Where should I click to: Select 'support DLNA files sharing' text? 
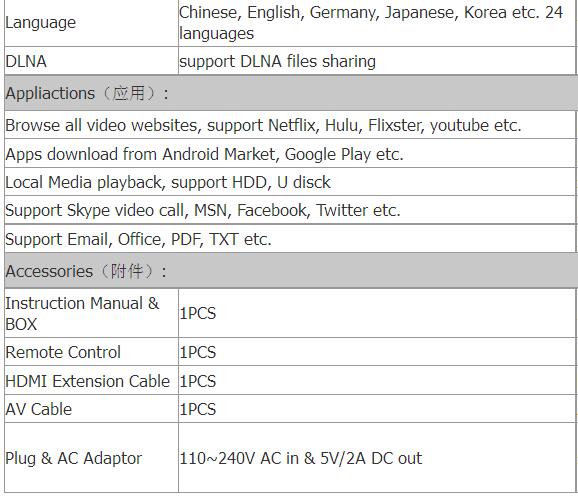point(277,61)
